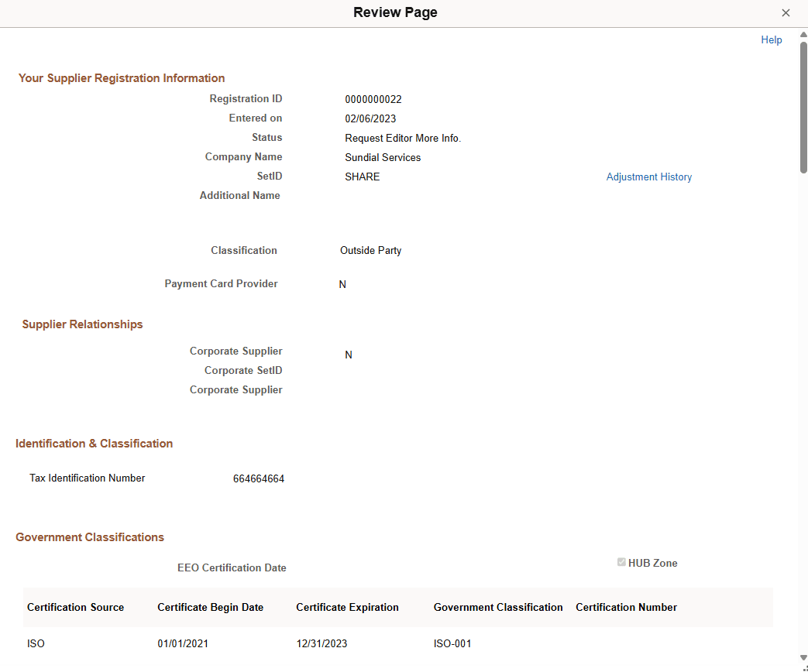The image size is (808, 672).
Task: Select the Status Request Editor More Info
Action: click(403, 138)
